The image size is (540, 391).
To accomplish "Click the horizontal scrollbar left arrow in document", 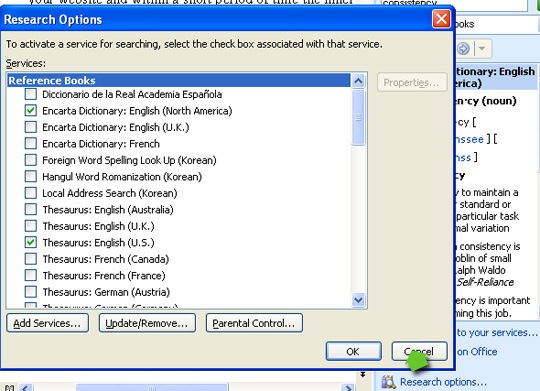I will click(26, 388).
